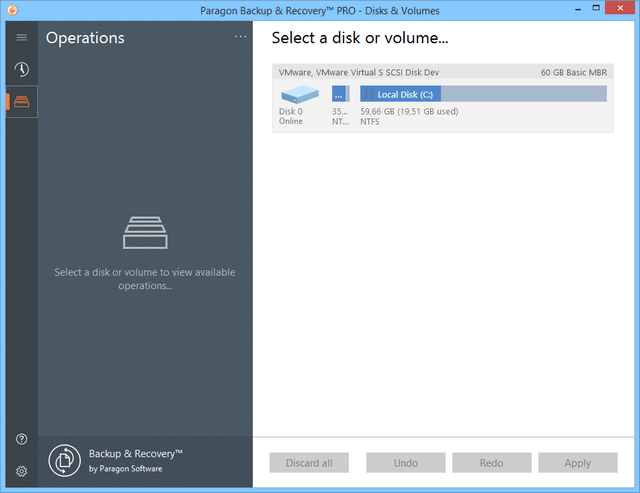Viewport: 640px width, 493px height.
Task: Minimize the Paragon window
Action: click(578, 9)
